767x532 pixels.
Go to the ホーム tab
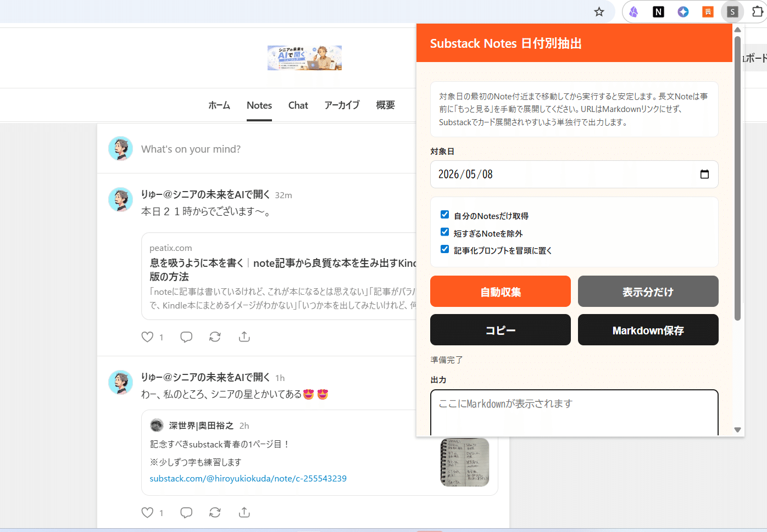coord(219,105)
